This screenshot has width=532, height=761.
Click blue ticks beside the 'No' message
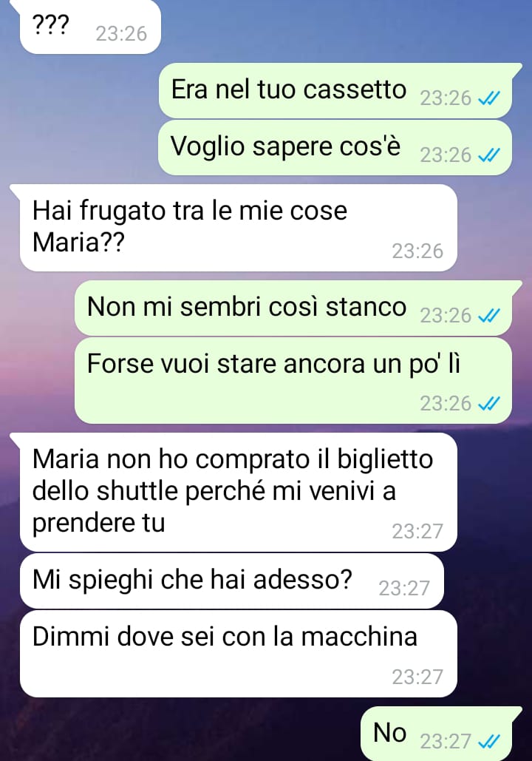click(488, 742)
